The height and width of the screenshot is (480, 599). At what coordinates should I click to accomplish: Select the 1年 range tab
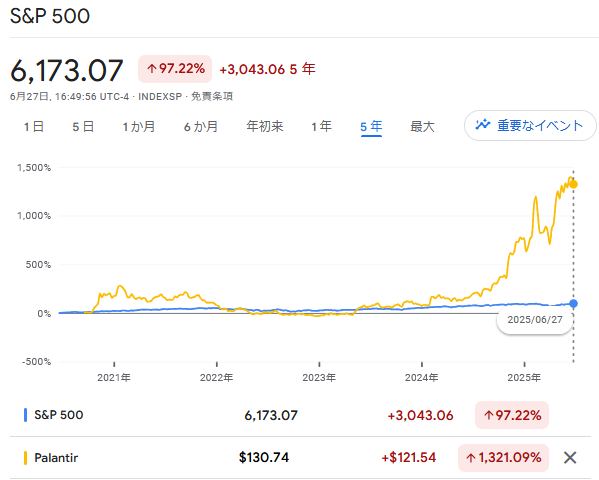click(x=321, y=126)
